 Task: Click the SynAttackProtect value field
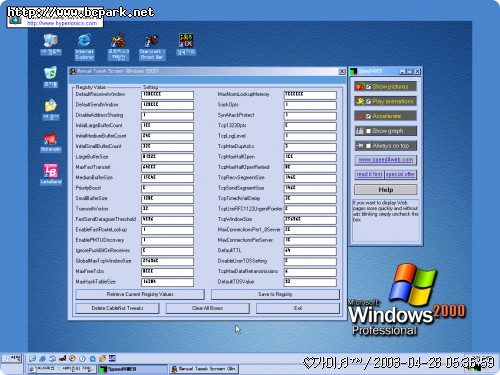point(310,116)
